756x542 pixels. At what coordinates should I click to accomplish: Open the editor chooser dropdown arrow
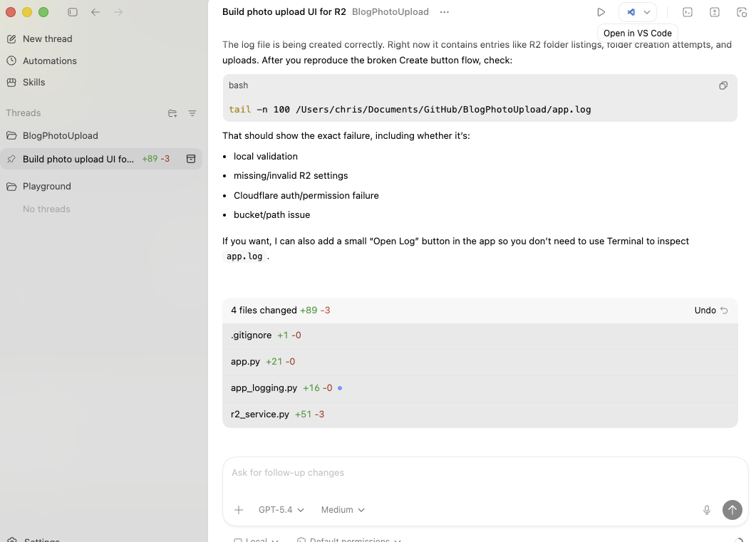coord(647,12)
